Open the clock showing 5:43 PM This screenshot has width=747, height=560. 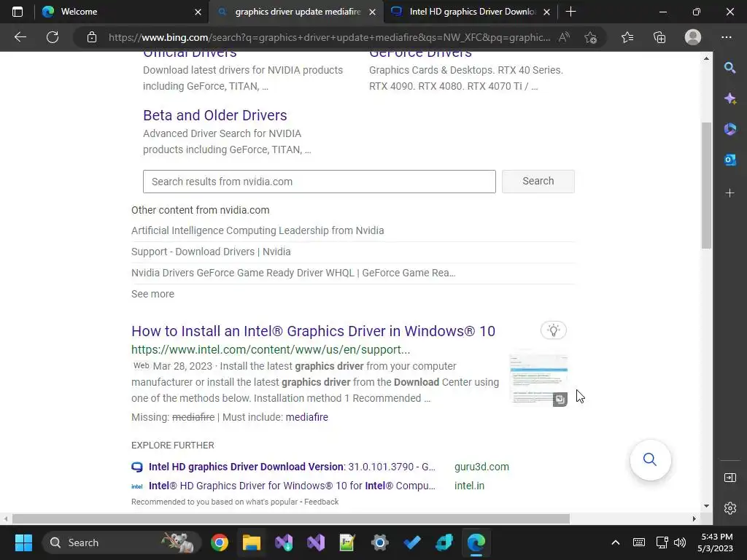coord(716,542)
